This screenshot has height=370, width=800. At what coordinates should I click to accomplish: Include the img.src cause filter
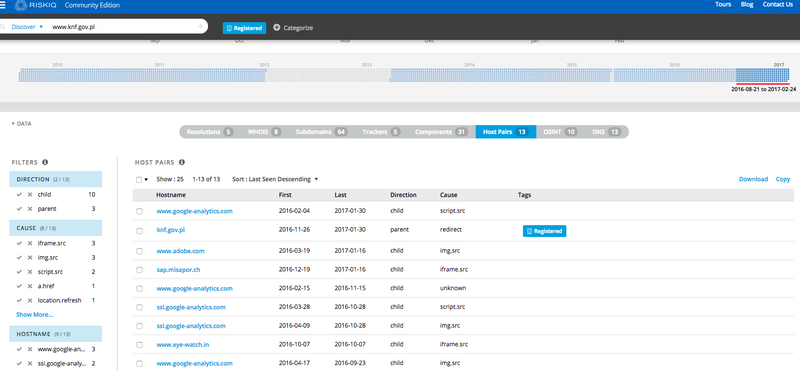click(x=19, y=258)
